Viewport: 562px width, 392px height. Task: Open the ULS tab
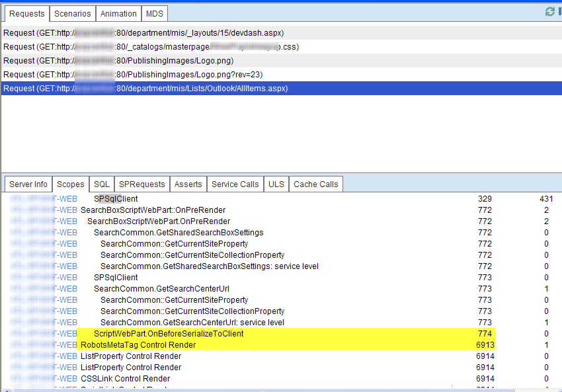[x=276, y=184]
